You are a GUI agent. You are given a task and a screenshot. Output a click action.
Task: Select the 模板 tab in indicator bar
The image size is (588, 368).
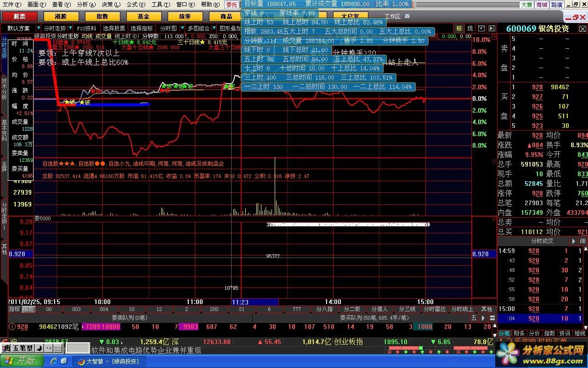pyautogui.click(x=28, y=309)
